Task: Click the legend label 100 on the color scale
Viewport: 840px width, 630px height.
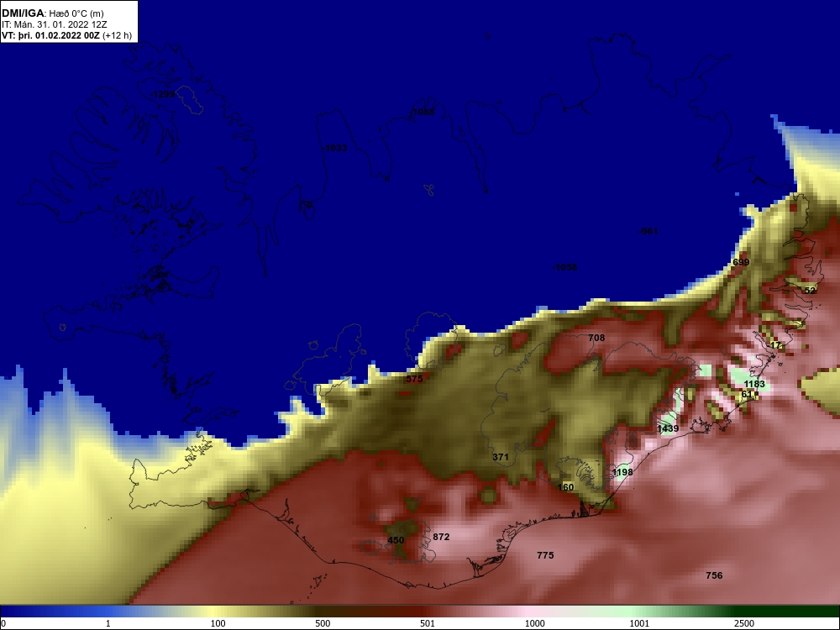Action: (x=218, y=623)
